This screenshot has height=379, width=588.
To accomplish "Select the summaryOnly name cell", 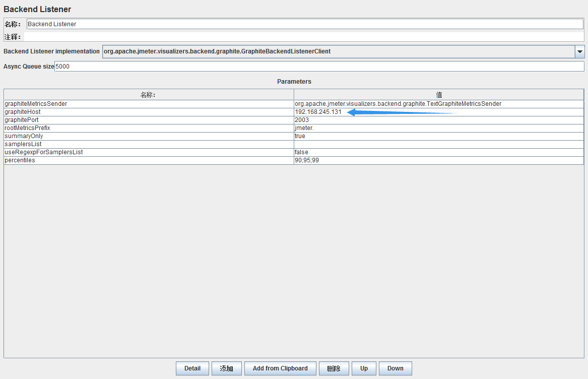I will 149,136.
